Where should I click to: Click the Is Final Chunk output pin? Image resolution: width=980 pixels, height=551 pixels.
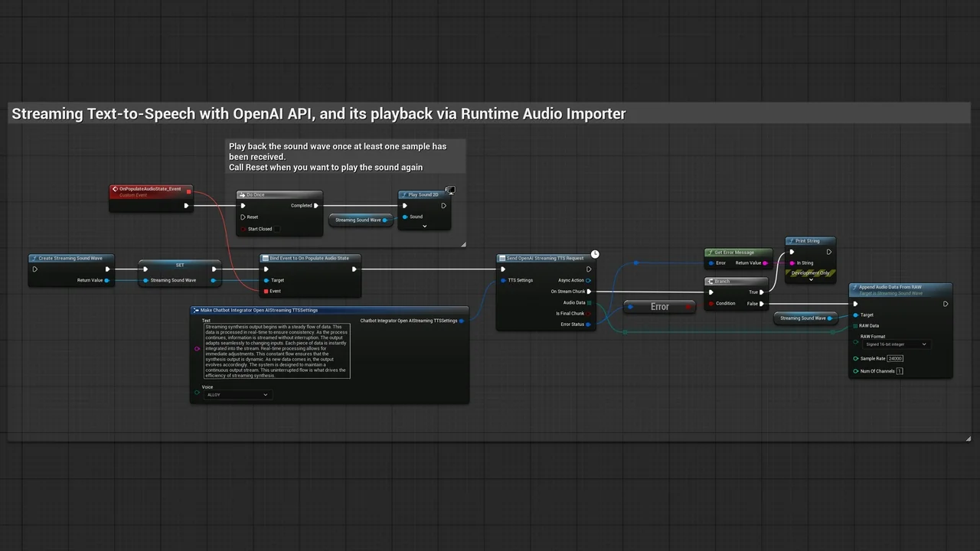click(x=588, y=314)
